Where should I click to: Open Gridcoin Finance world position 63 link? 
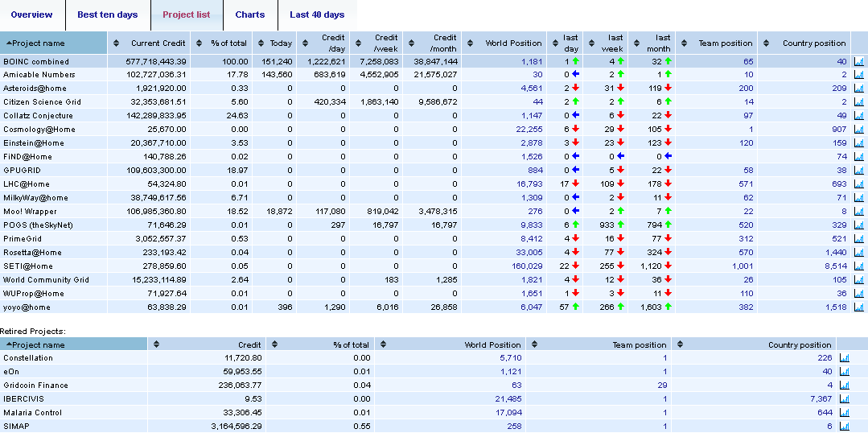(516, 386)
